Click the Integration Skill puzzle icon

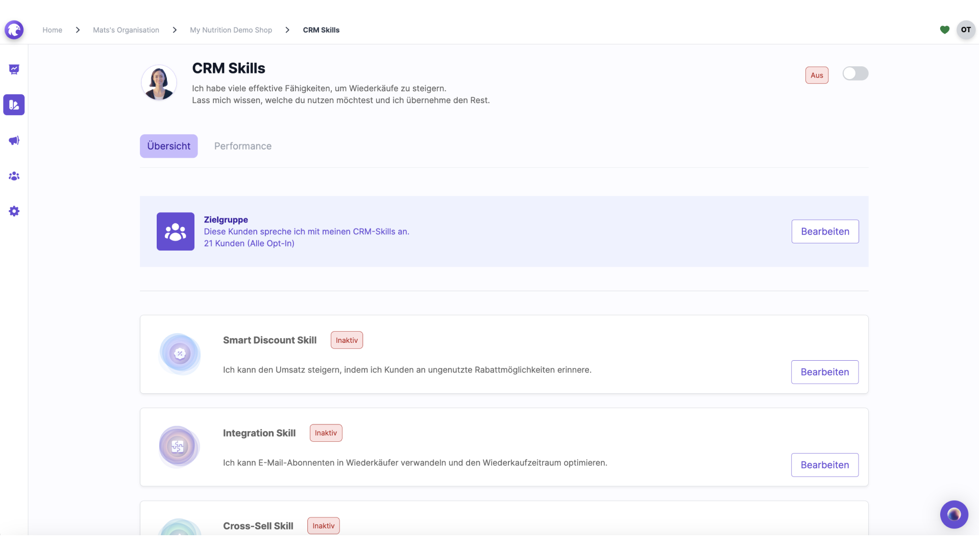(179, 446)
